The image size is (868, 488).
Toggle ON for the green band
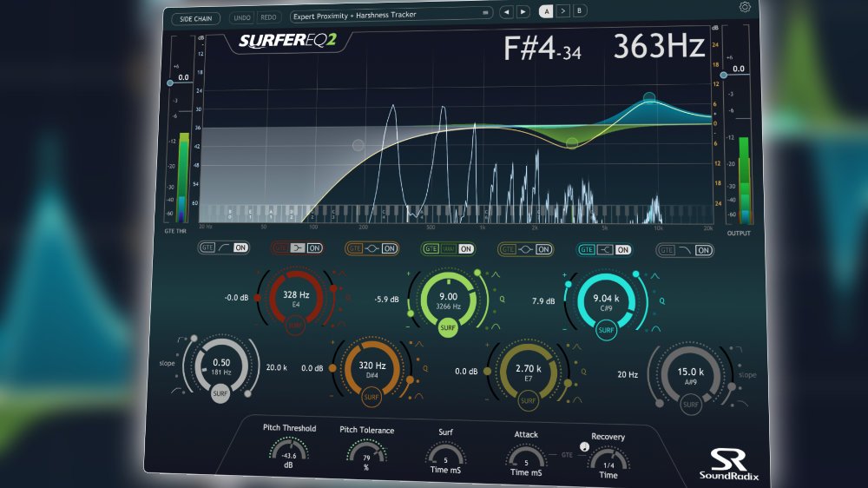[x=465, y=249]
